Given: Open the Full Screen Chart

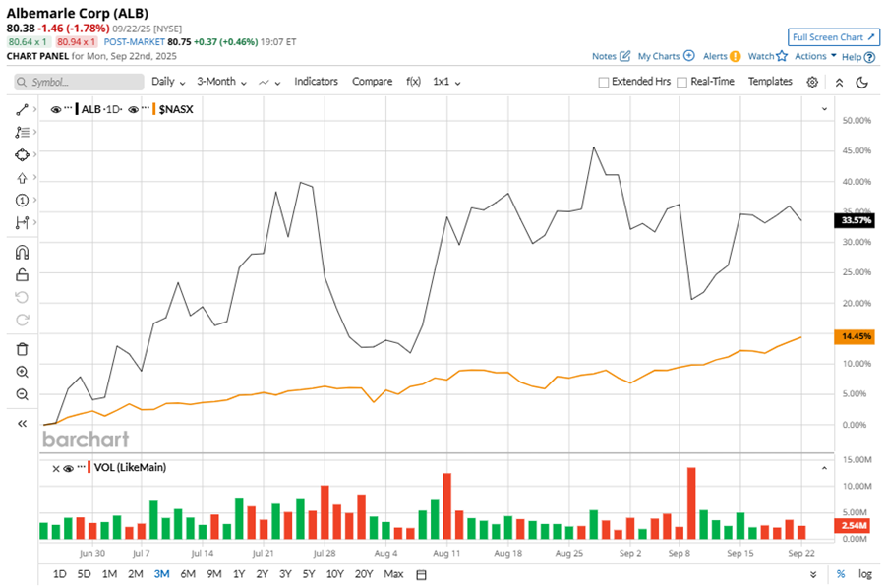Looking at the screenshot, I should tap(833, 37).
